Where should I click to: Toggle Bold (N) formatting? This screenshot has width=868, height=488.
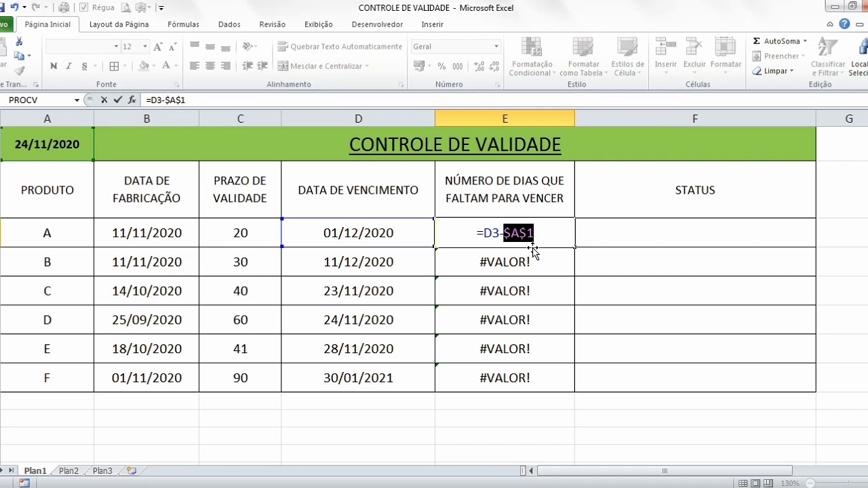[54, 66]
